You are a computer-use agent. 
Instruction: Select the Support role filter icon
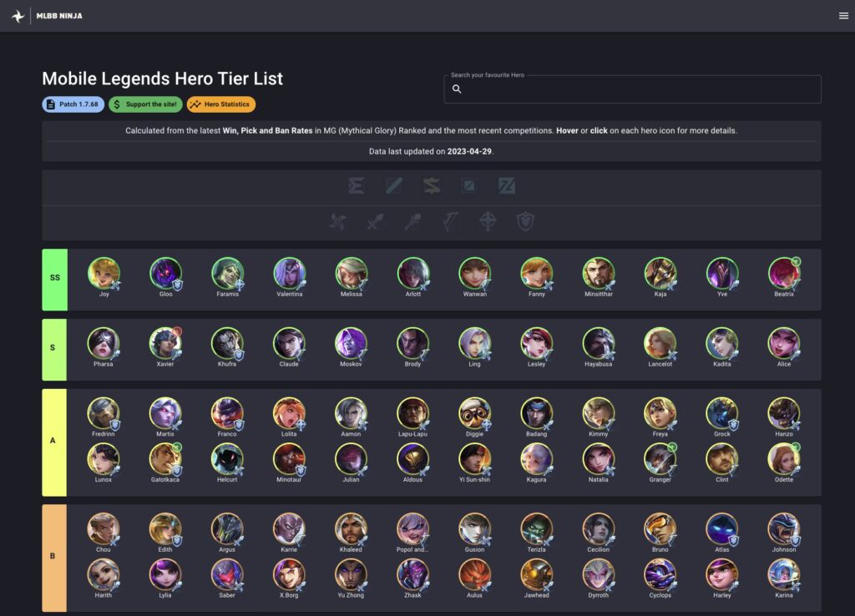click(x=488, y=222)
